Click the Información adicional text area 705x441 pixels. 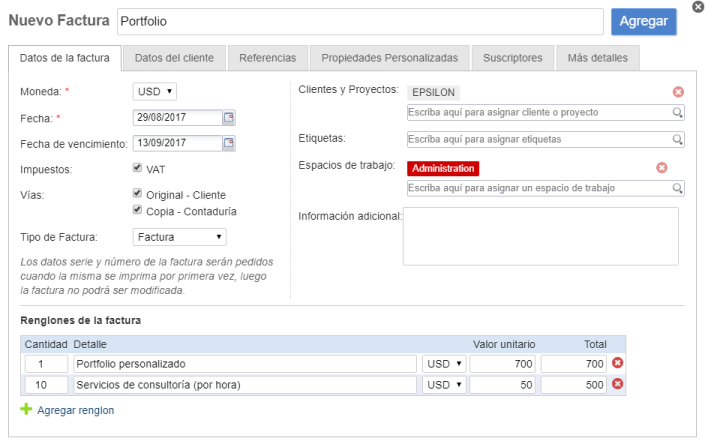tap(540, 236)
